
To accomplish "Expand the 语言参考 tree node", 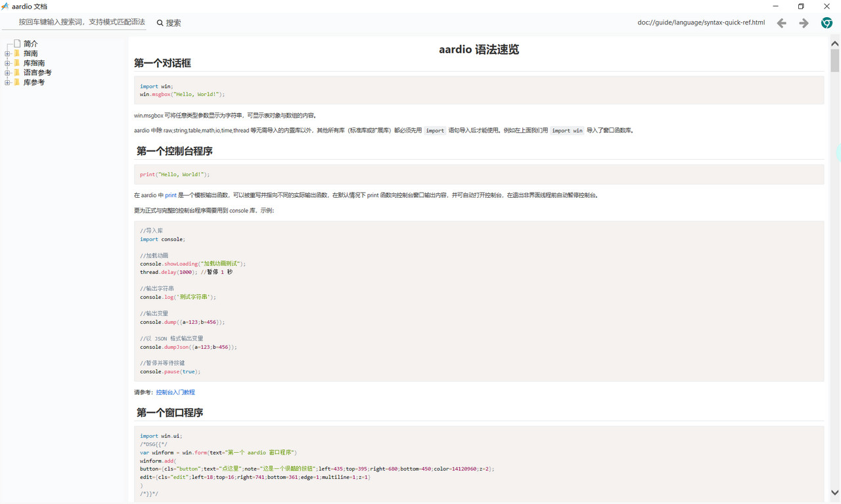I will click(x=7, y=73).
